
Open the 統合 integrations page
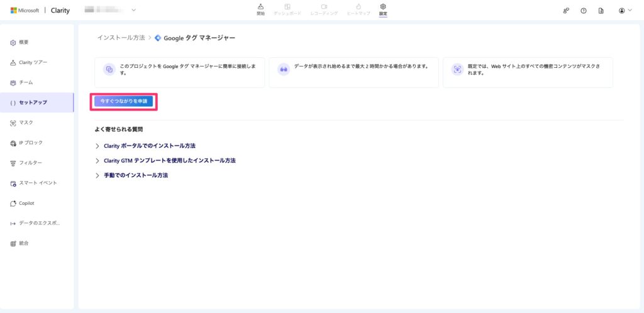pos(23,243)
